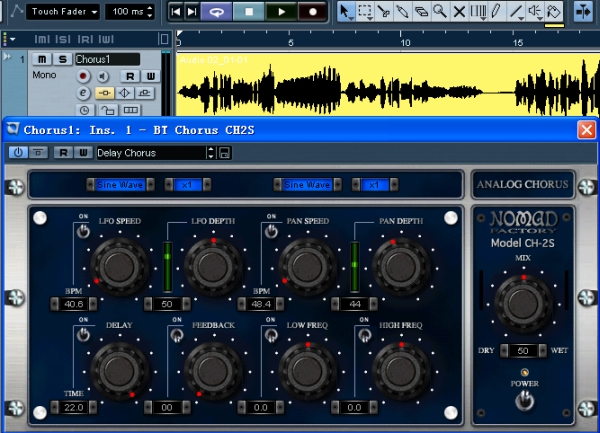The image size is (600, 433).
Task: Click the 100 ms return time stepper
Action: tap(150, 12)
